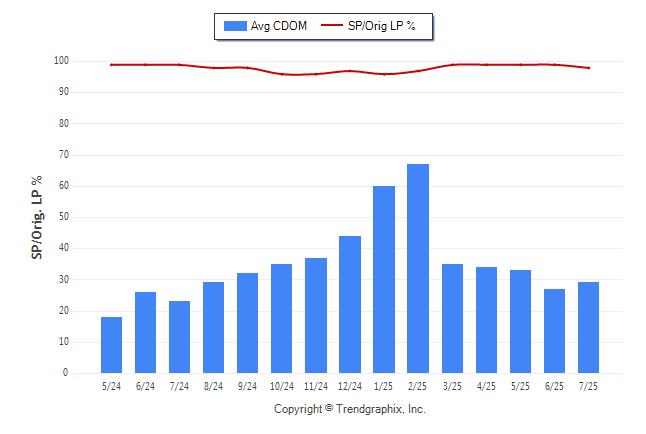646x434 pixels.
Task: Click the 12/24 x-axis label
Action: coord(350,387)
